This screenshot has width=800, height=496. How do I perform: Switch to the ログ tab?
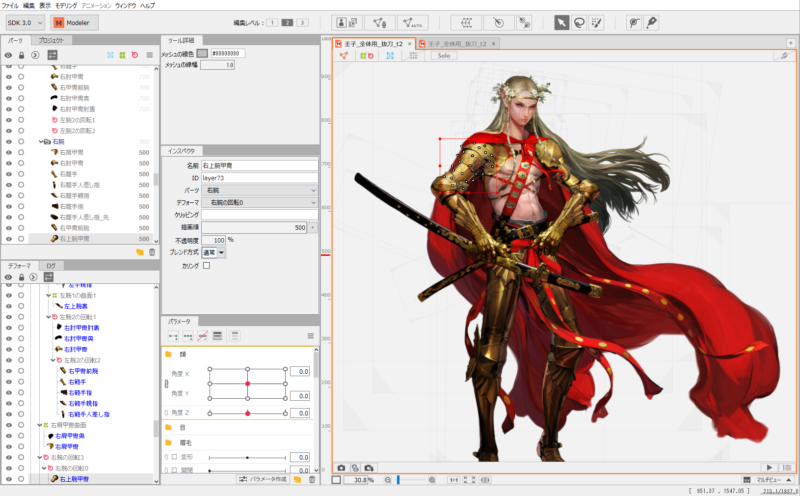point(51,266)
